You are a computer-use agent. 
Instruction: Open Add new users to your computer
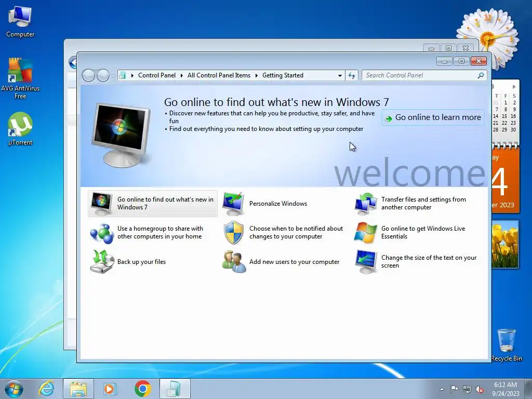click(x=294, y=262)
